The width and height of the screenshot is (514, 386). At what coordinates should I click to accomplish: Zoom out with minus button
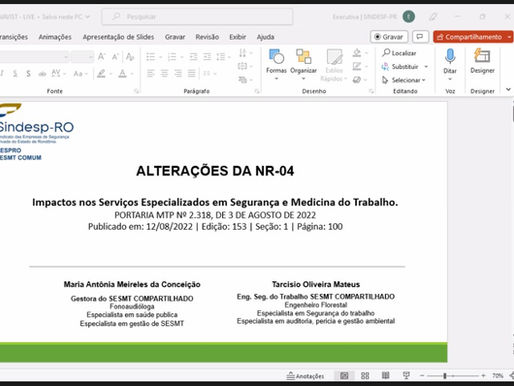[422, 376]
